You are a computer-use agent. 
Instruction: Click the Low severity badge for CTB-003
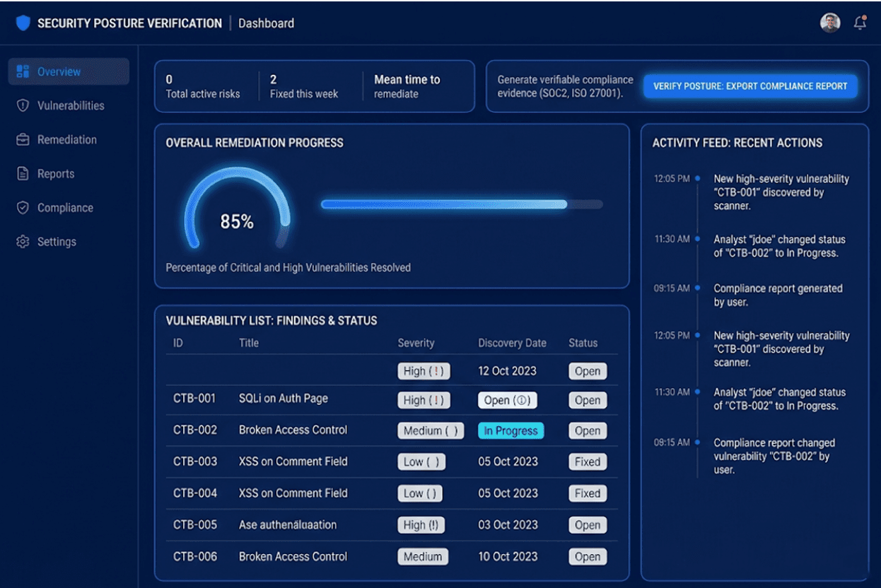[421, 462]
